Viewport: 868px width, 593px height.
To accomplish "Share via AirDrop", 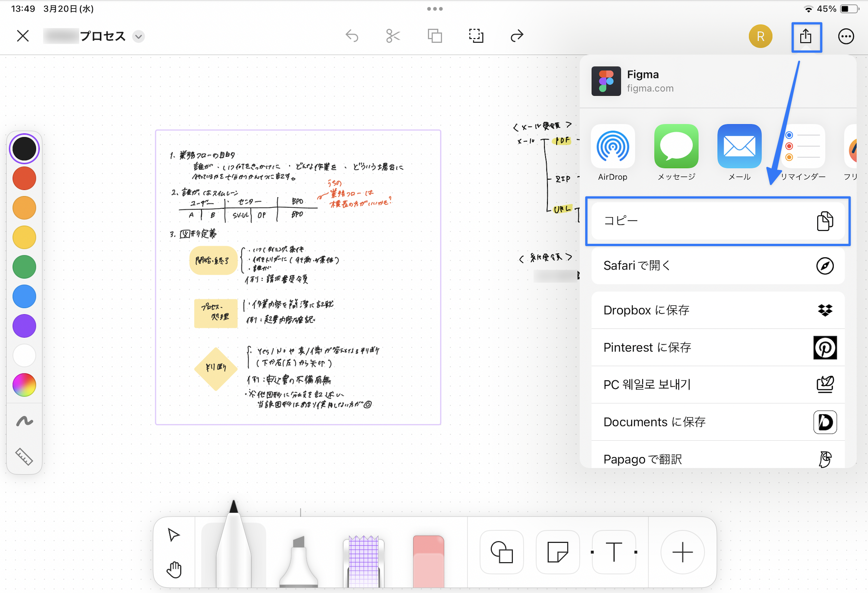I will coord(613,153).
